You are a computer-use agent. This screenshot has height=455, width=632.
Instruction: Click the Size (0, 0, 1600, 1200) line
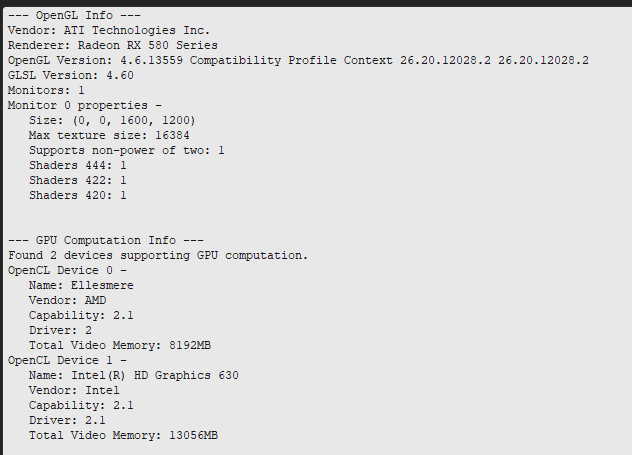[x=112, y=120]
